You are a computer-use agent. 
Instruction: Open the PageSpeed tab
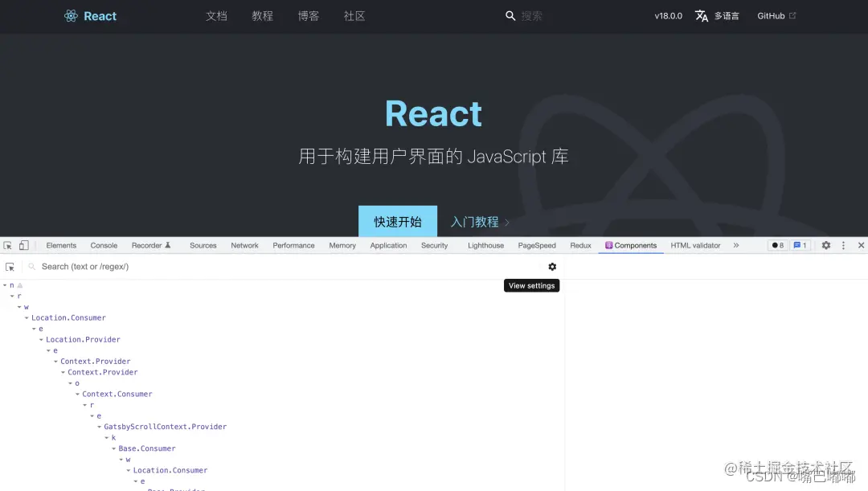(537, 245)
